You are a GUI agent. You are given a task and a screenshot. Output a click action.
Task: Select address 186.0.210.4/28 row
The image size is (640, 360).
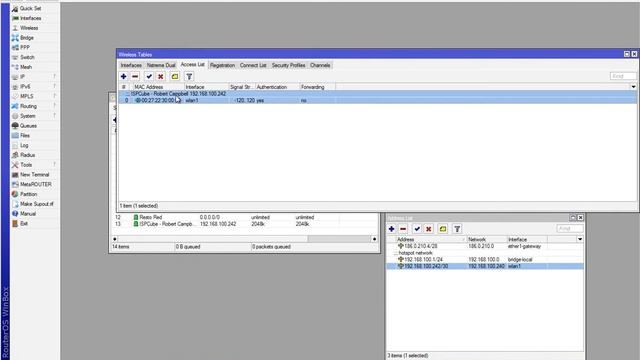pos(485,246)
